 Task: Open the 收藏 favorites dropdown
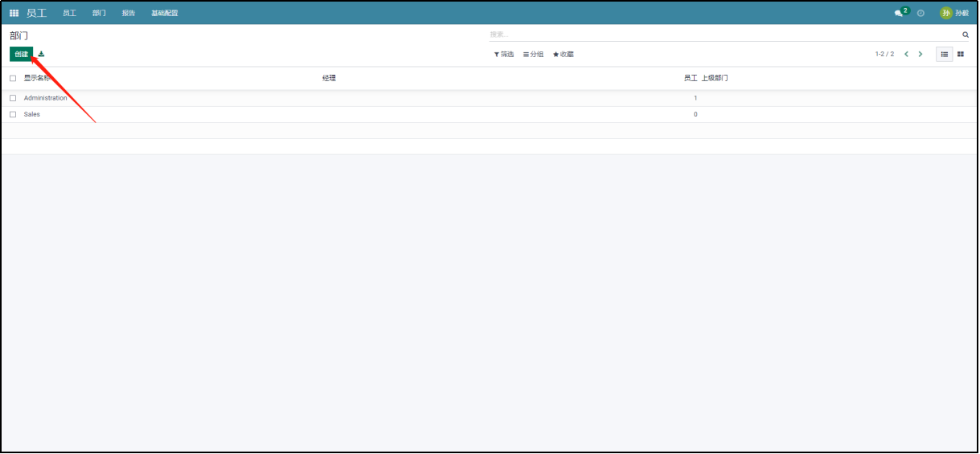[x=564, y=54]
